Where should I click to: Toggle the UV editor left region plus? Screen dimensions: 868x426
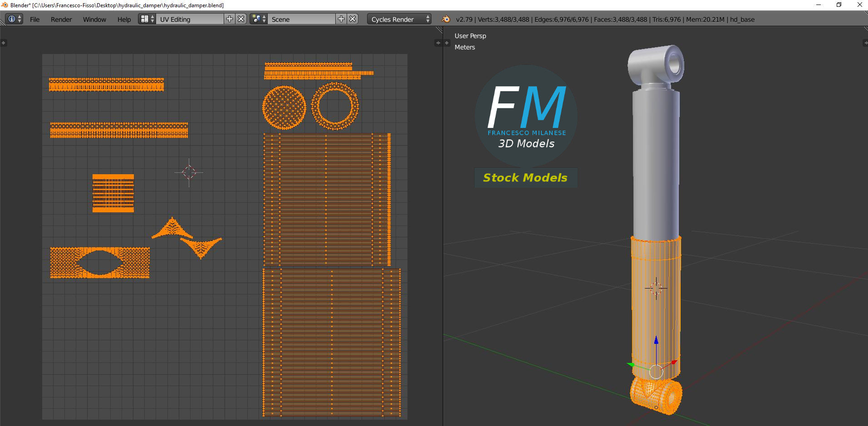[4, 43]
